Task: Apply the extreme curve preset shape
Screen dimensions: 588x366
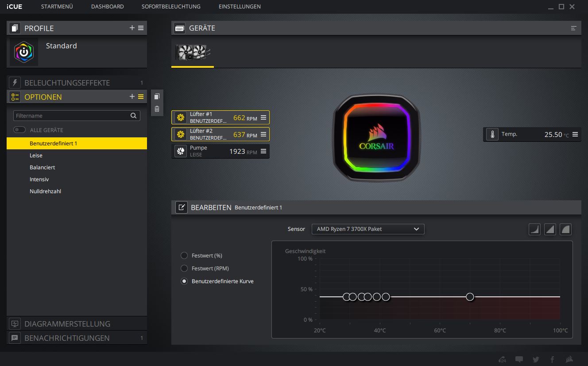Action: click(565, 229)
